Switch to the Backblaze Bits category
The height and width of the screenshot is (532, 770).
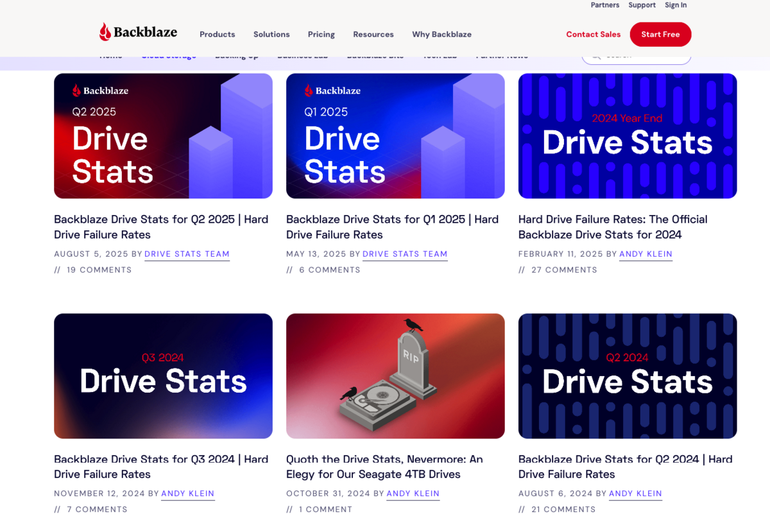375,55
